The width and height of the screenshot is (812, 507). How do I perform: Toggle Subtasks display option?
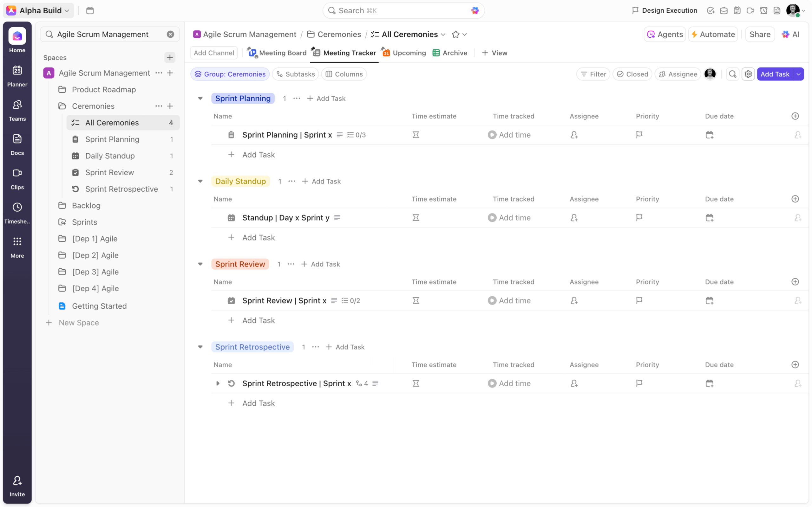tap(295, 74)
